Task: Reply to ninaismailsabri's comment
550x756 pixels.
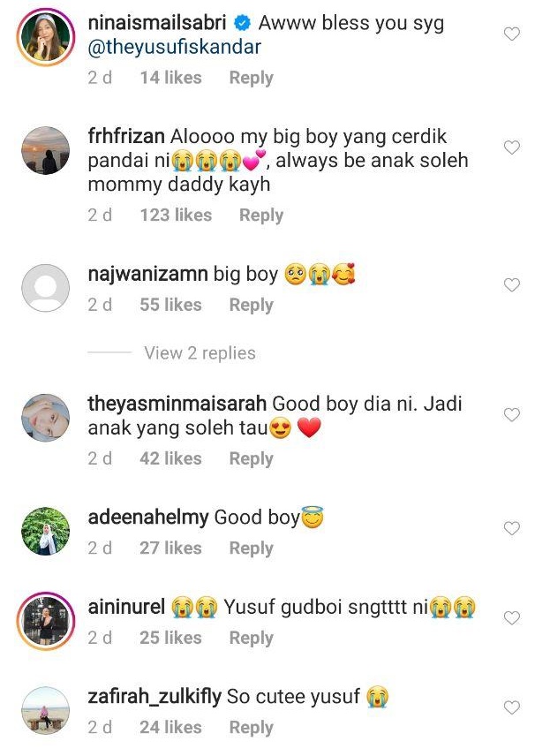Action: click(x=251, y=78)
